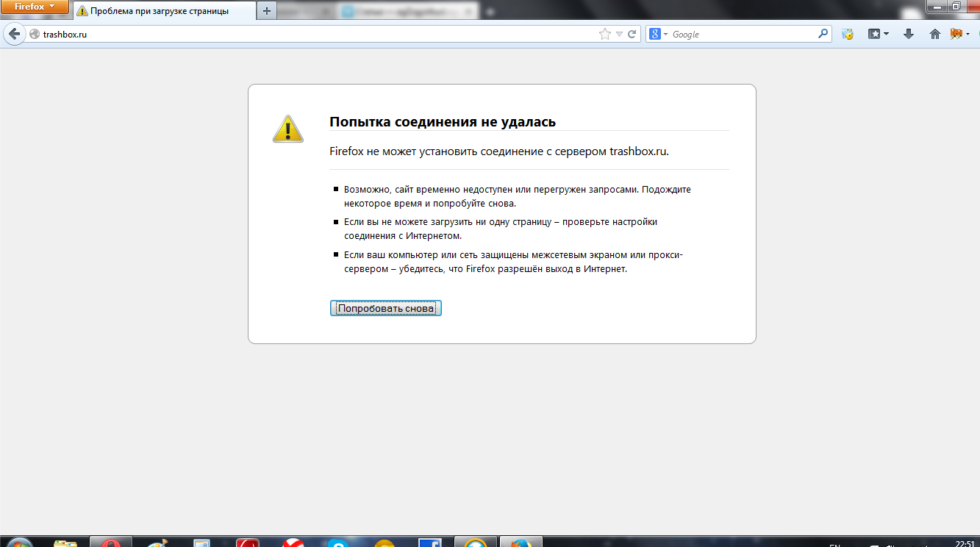
Task: Click the orange add-on icon after Home
Action: pyautogui.click(x=958, y=34)
